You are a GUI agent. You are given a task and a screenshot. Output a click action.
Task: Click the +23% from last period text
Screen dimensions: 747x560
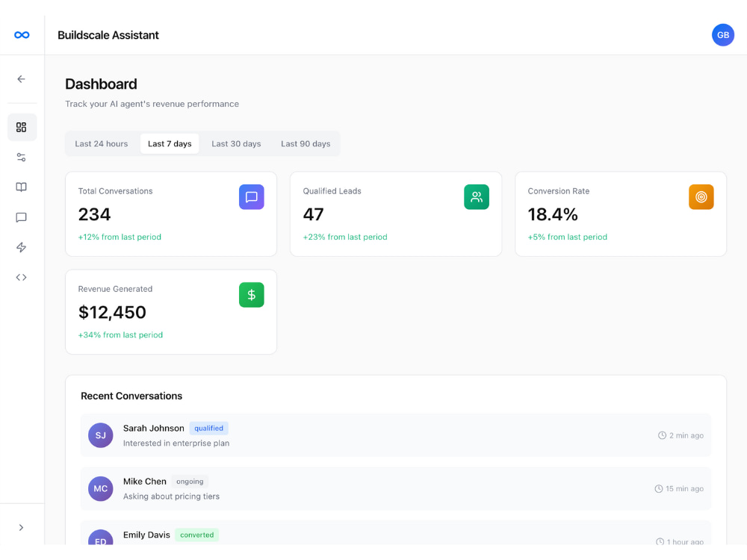(x=345, y=237)
